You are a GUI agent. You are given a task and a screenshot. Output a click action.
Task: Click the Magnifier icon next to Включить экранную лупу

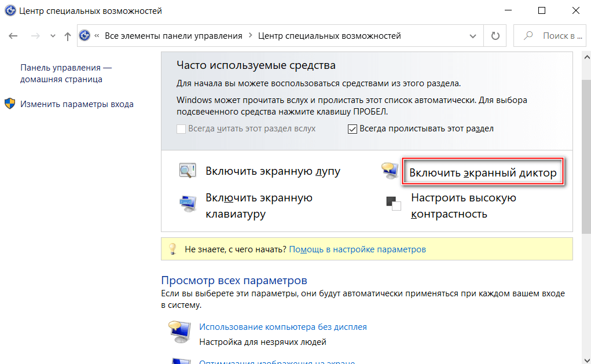pos(187,171)
